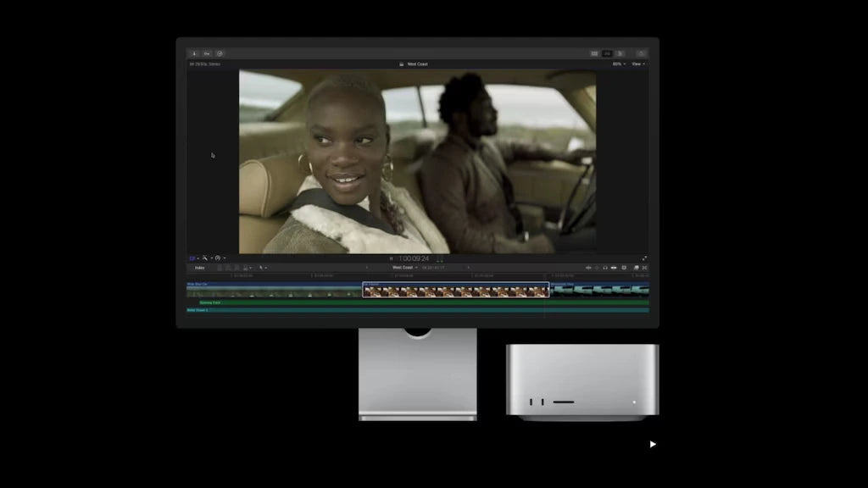The image size is (868, 488).
Task: Click the Index button in the timeline
Action: pos(199,268)
